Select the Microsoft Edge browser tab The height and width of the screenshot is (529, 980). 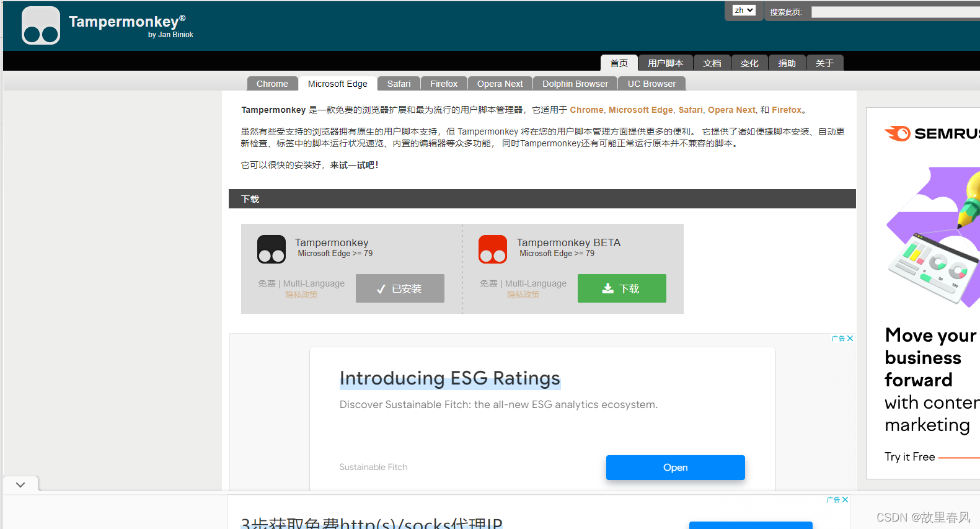point(338,84)
